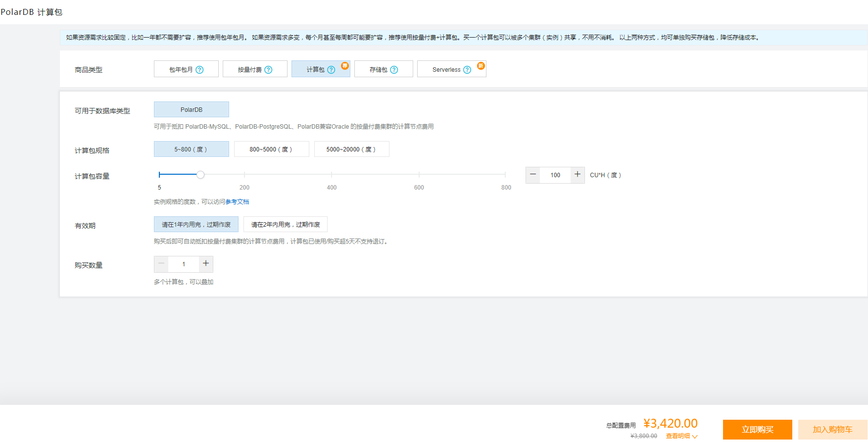Image resolution: width=868 pixels, height=442 pixels.
Task: Choose 800~5000（度）package spec
Action: (x=272, y=149)
